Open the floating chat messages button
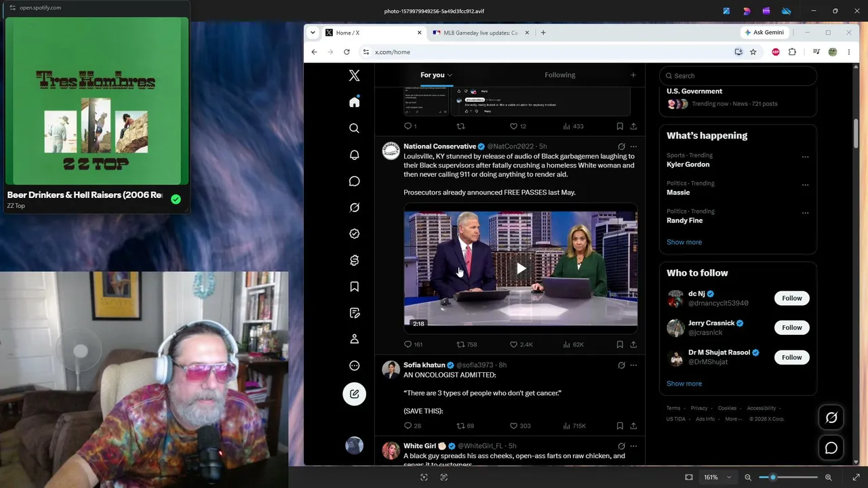Image resolution: width=868 pixels, height=488 pixels. click(x=831, y=448)
